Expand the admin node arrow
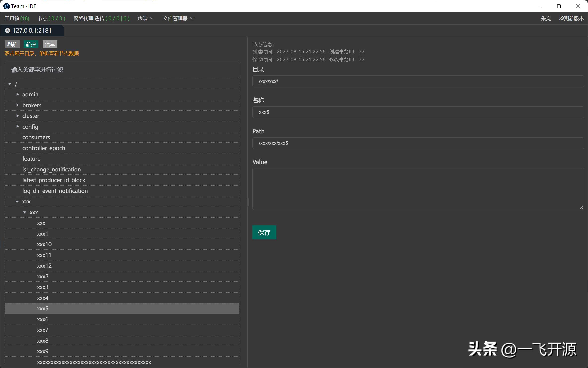The image size is (588, 368). (18, 95)
